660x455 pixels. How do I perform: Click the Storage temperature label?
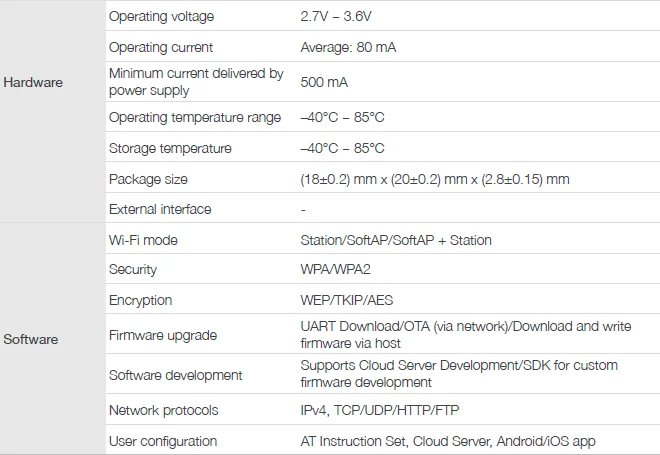(170, 148)
